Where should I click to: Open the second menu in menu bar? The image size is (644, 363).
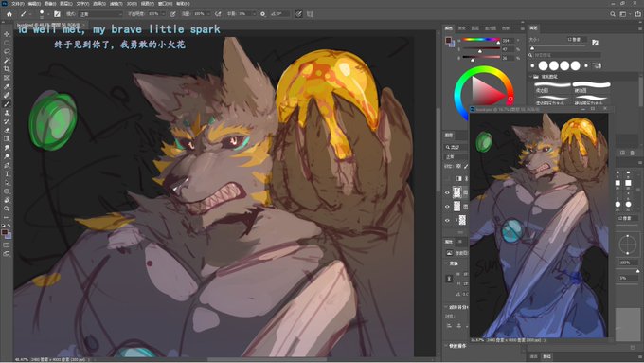(x=34, y=3)
